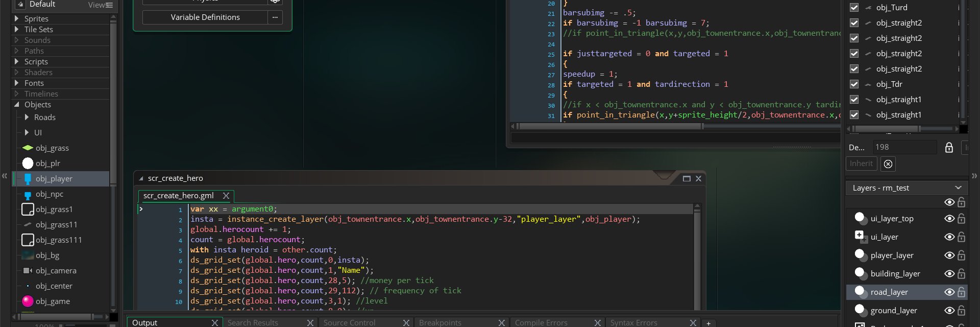
Task: Click the lock icon on ground_layer
Action: (961, 310)
